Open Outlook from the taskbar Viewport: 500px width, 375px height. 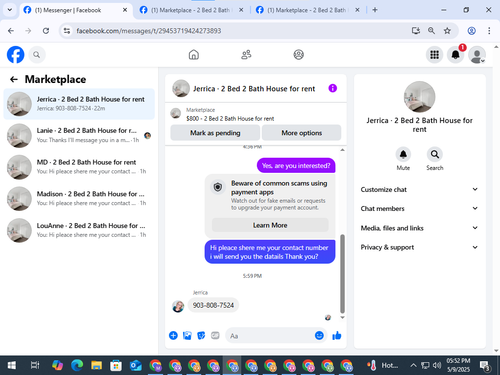[136, 365]
